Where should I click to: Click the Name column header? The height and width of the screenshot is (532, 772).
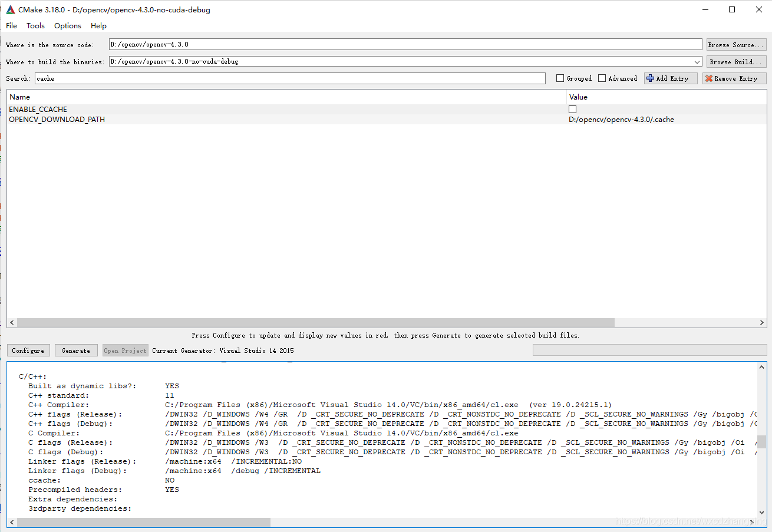(286, 97)
